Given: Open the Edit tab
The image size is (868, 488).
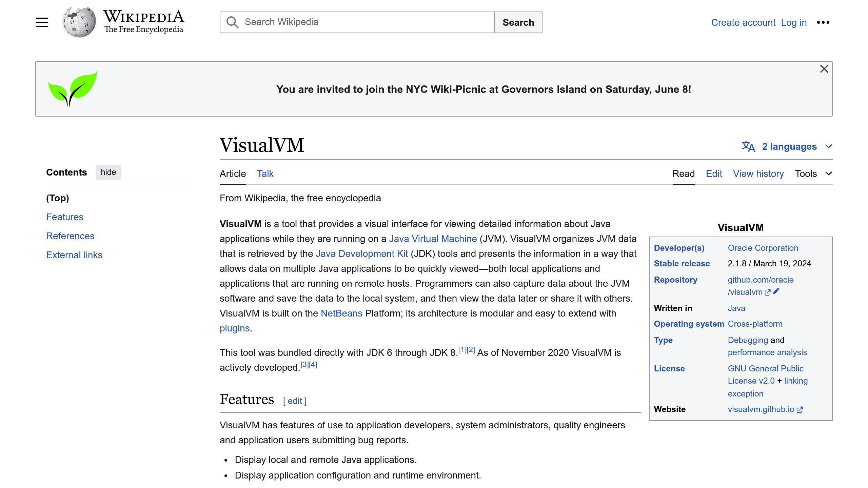Looking at the screenshot, I should [x=714, y=174].
